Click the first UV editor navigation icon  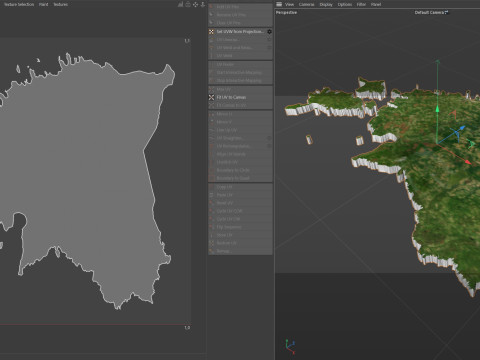coord(180,4)
